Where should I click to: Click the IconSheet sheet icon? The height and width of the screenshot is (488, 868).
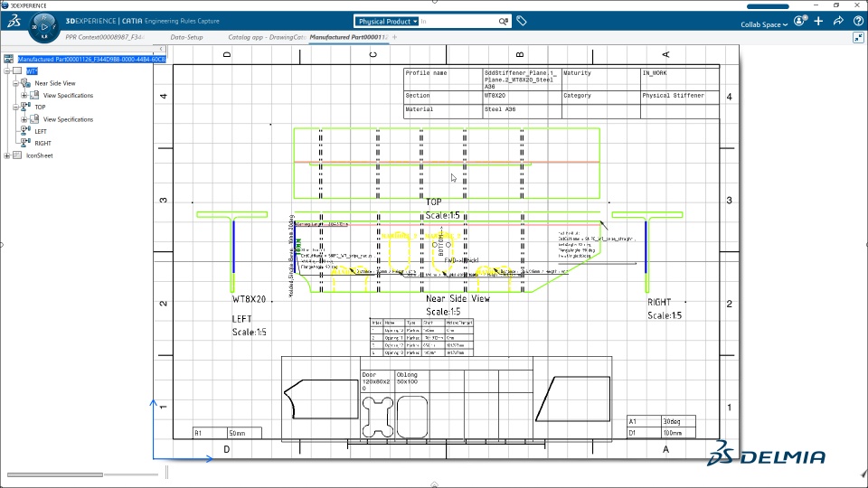coord(17,155)
